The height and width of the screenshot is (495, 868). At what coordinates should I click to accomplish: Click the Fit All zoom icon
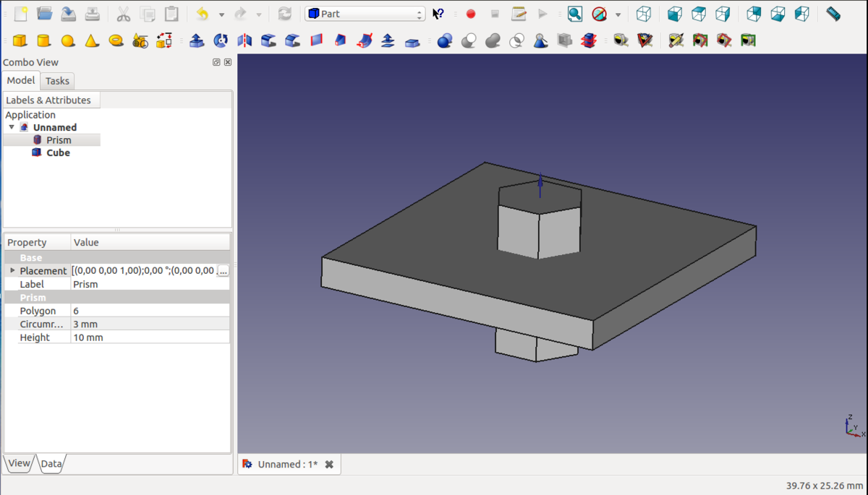[574, 14]
